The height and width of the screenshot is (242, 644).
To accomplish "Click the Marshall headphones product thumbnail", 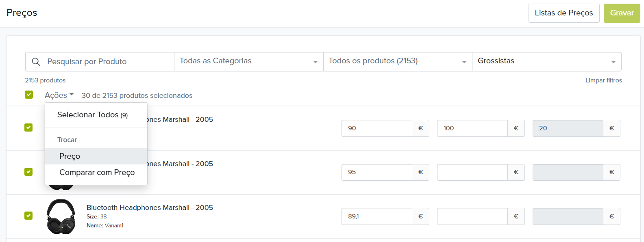I will (61, 216).
